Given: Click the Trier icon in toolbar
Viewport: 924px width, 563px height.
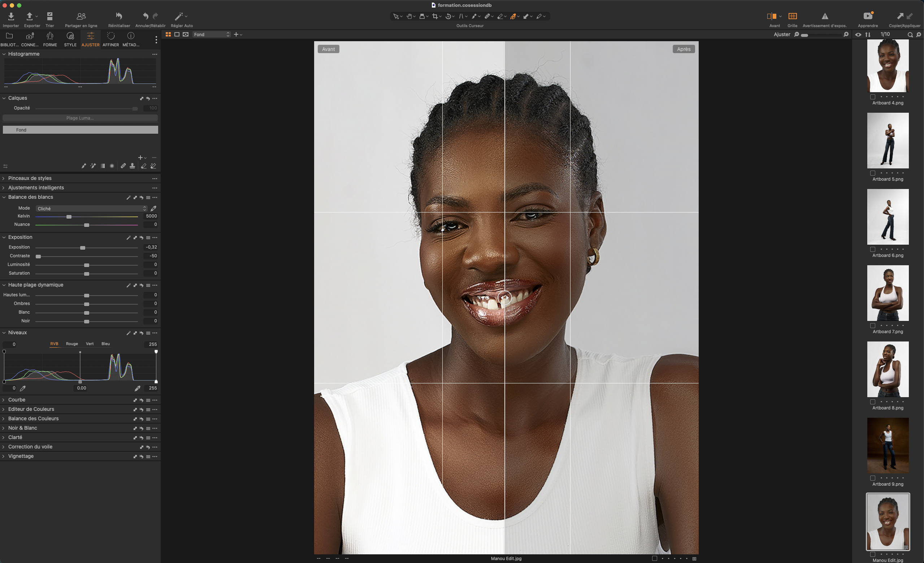Looking at the screenshot, I should 49,16.
